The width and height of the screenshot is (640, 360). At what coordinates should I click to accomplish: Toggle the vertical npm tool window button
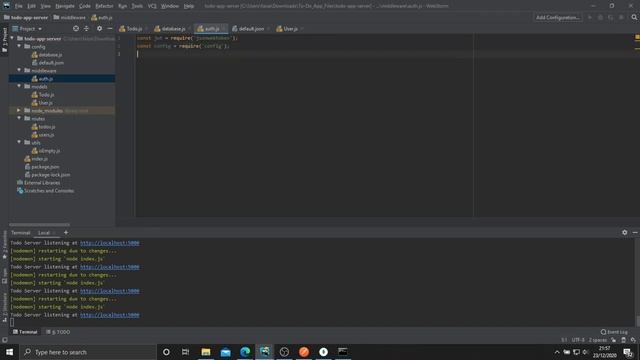click(x=4, y=276)
